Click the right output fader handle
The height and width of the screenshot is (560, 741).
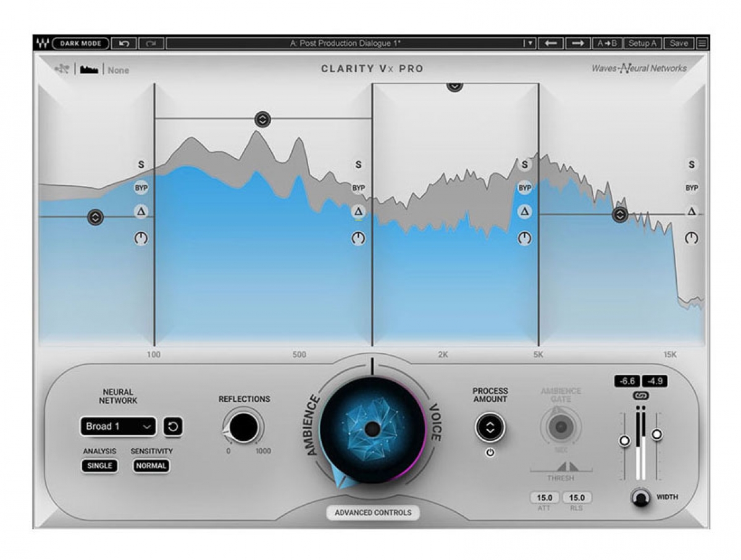(657, 435)
